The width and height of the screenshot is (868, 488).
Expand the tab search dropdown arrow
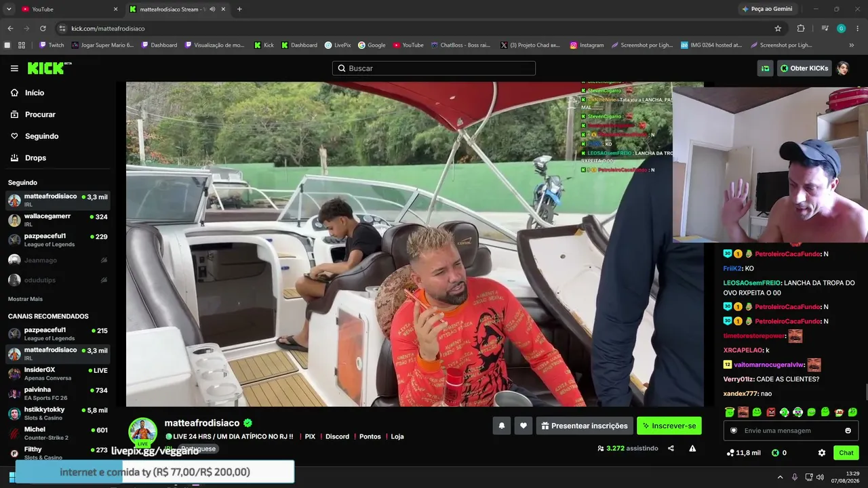[x=9, y=9]
